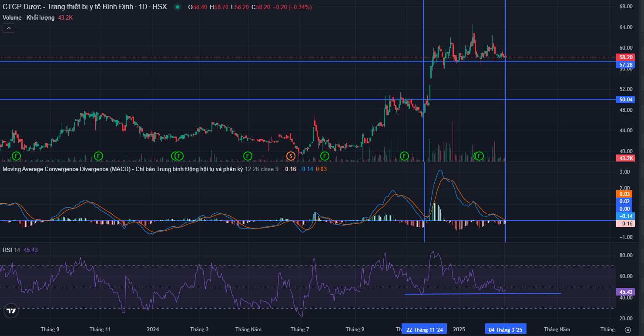Click the 2024 label on the time axis
This screenshot has width=644, height=336.
153,329
